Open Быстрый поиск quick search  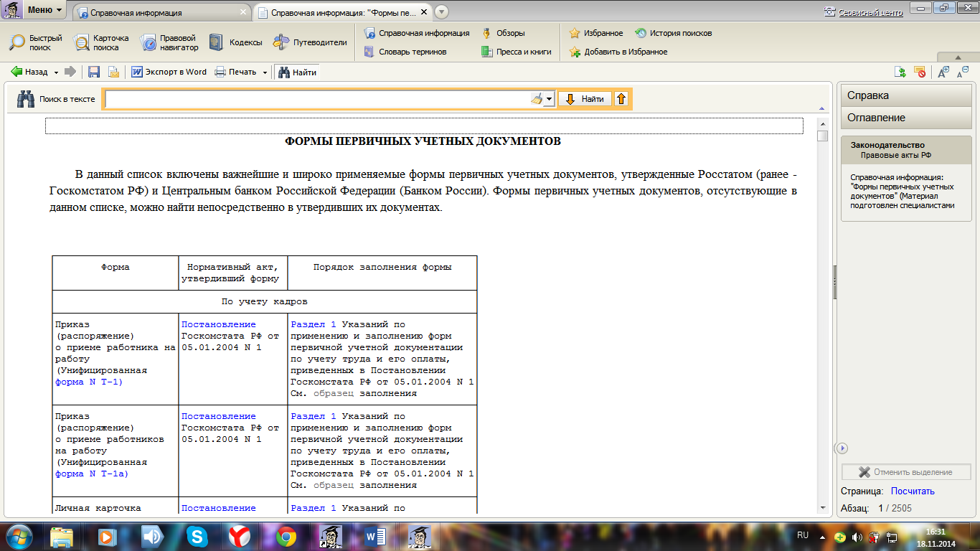pos(35,42)
